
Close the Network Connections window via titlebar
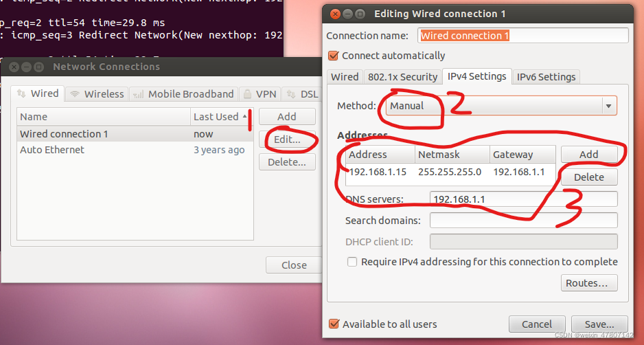14,67
